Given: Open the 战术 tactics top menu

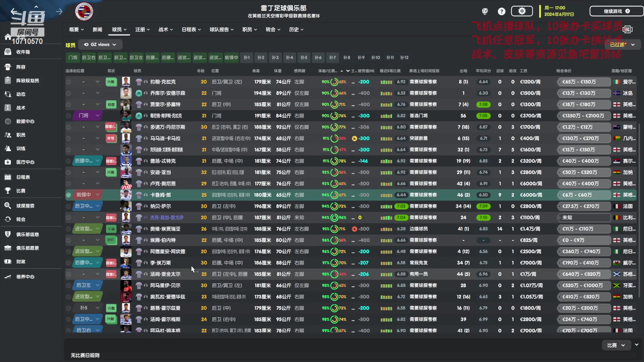Looking at the screenshot, I should [166, 29].
